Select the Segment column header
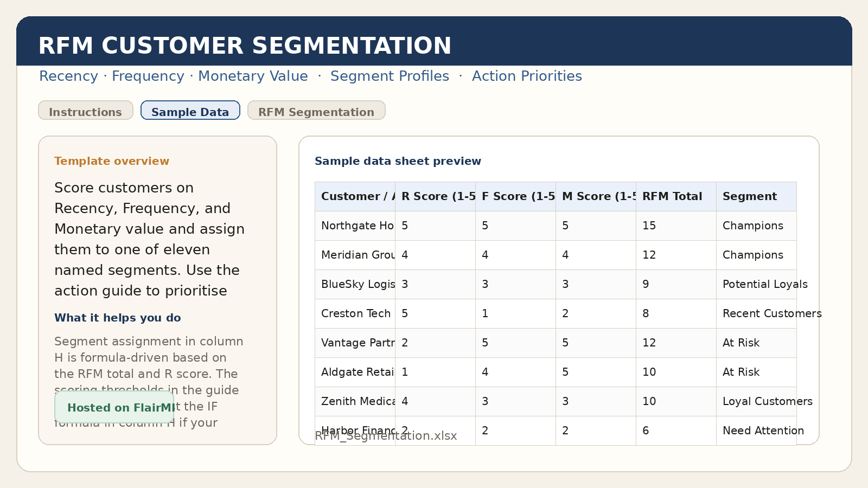The width and height of the screenshot is (868, 488). click(749, 196)
